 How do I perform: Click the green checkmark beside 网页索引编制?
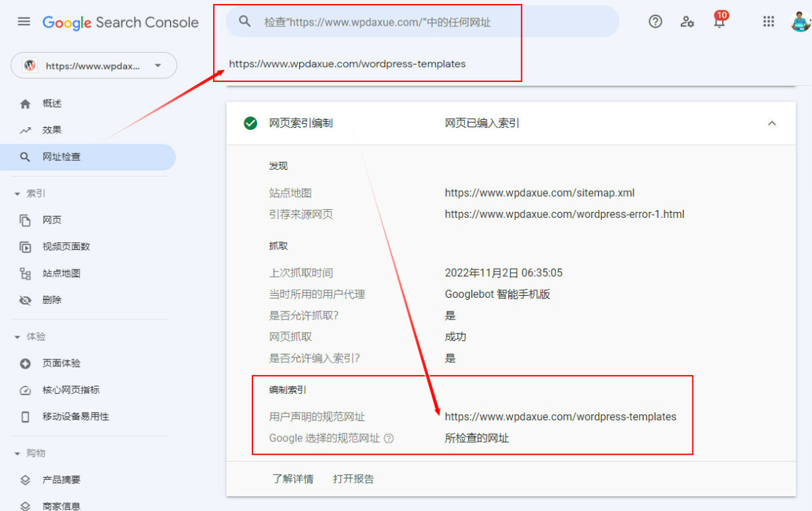click(x=250, y=123)
